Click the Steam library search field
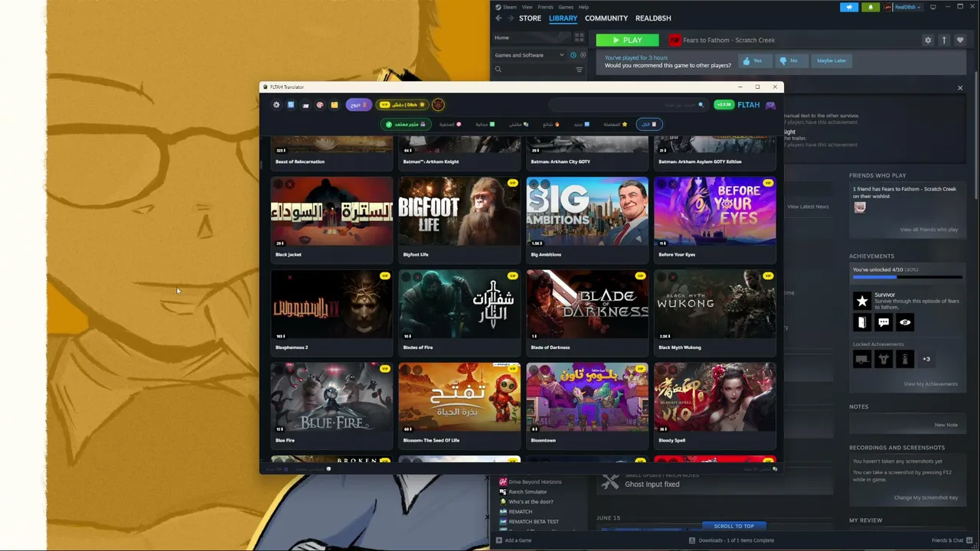980x551 pixels. [531, 70]
